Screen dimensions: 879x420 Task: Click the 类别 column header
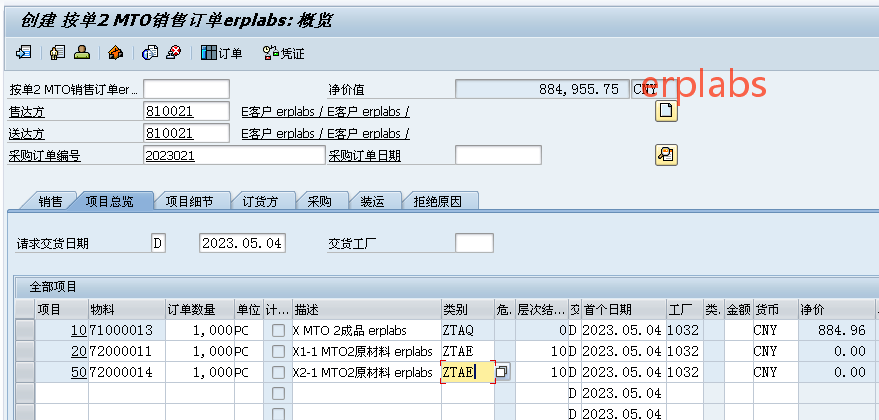pyautogui.click(x=468, y=309)
